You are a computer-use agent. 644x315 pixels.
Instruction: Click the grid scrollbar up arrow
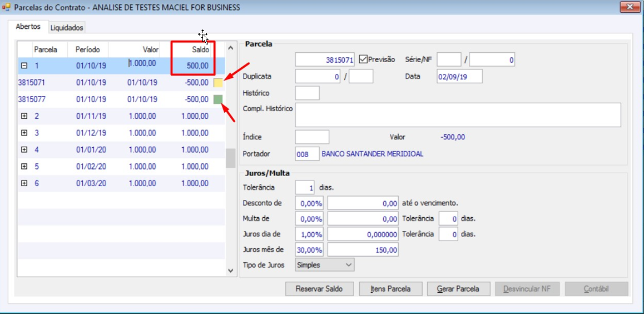click(230, 48)
